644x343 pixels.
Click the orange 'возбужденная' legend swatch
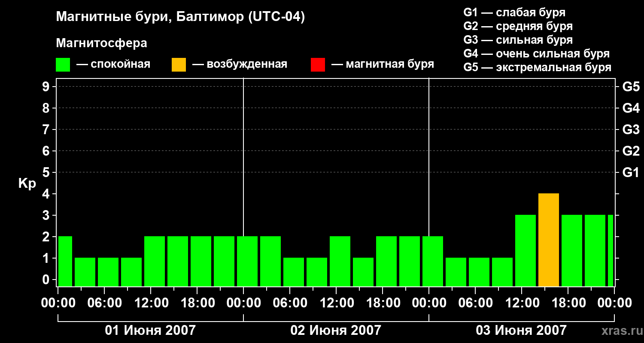(x=179, y=65)
